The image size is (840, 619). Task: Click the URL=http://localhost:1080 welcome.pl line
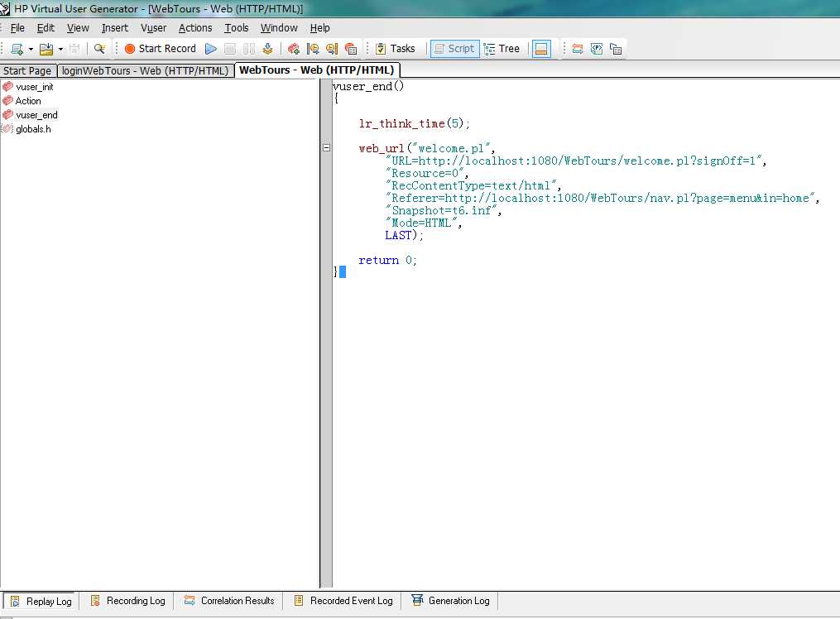click(575, 161)
